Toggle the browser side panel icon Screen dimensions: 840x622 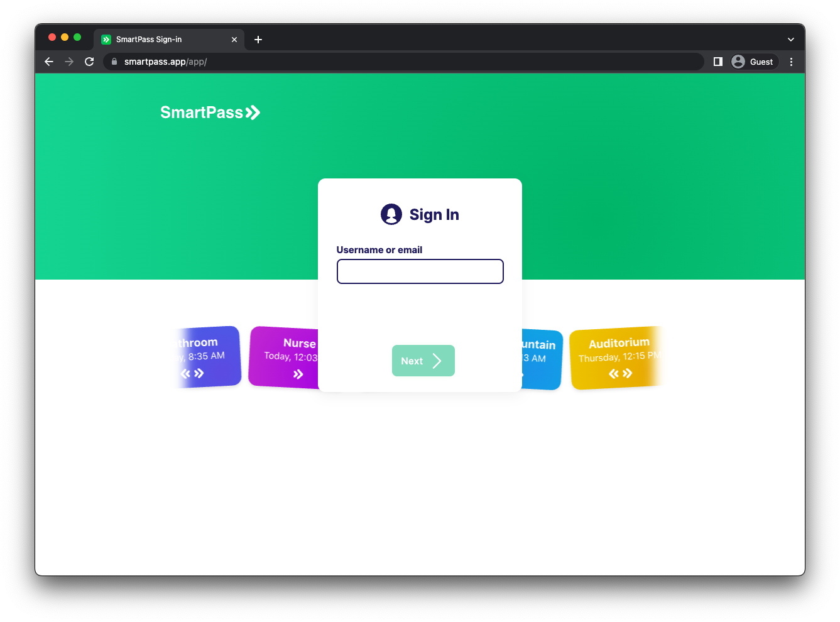tap(717, 62)
